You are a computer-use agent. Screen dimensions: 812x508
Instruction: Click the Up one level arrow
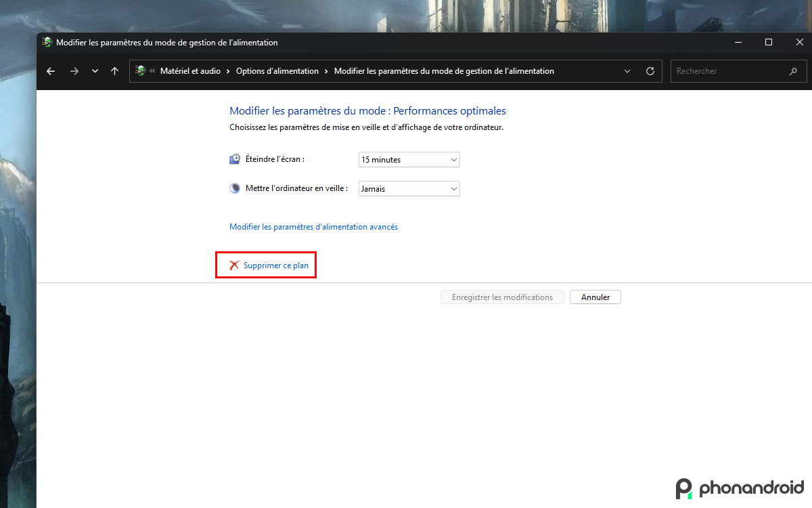point(115,70)
